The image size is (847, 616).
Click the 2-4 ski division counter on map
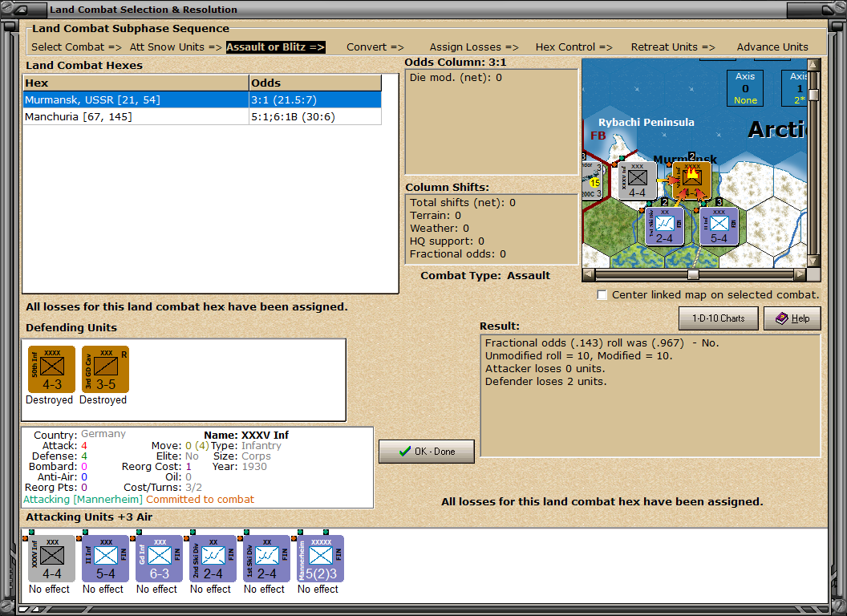[x=664, y=226]
